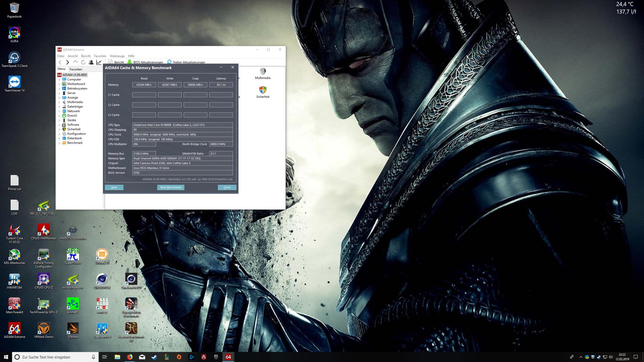Click the Memory Bus 2100.0 MHz field
Viewport: 644px width, 362px height.
(x=144, y=154)
